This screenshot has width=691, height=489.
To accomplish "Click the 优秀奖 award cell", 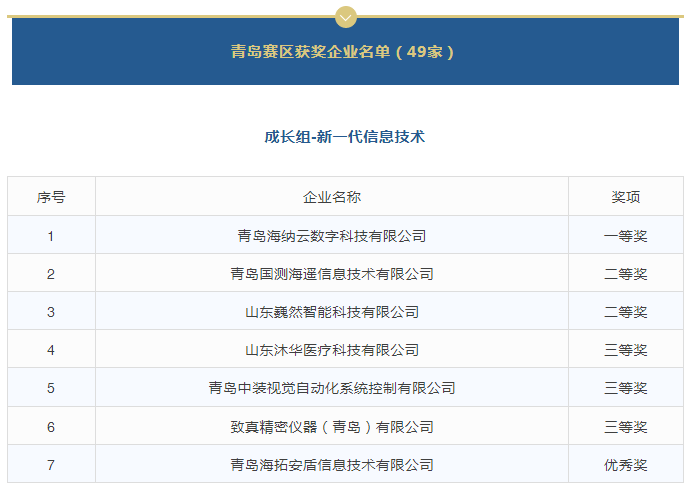I will coord(626,464).
